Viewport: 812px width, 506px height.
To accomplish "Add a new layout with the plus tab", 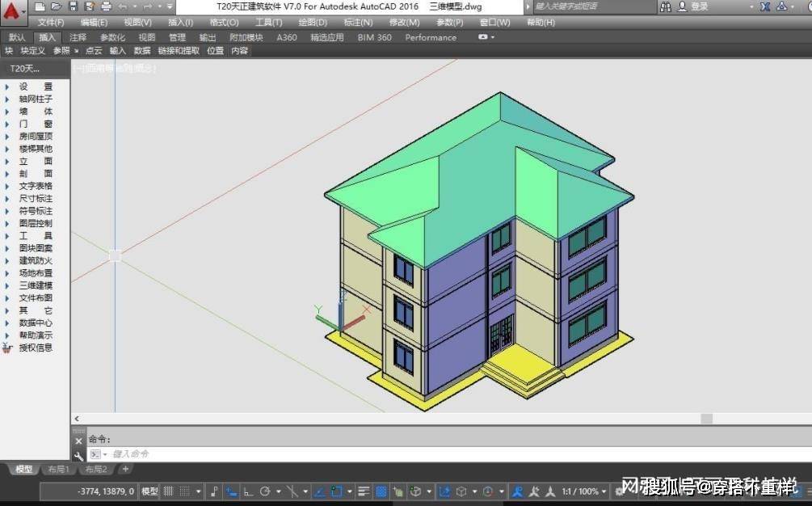I will pyautogui.click(x=124, y=469).
